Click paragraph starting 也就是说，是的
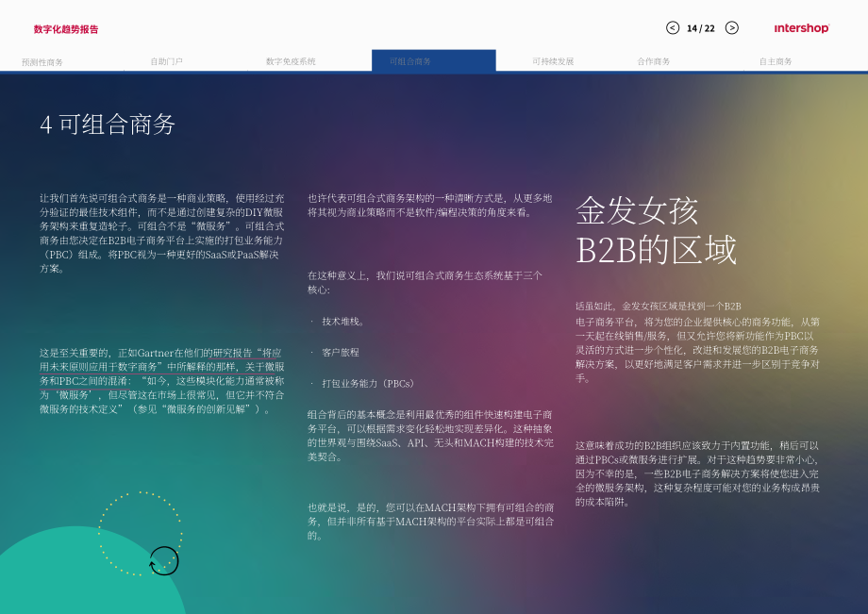 [430, 522]
